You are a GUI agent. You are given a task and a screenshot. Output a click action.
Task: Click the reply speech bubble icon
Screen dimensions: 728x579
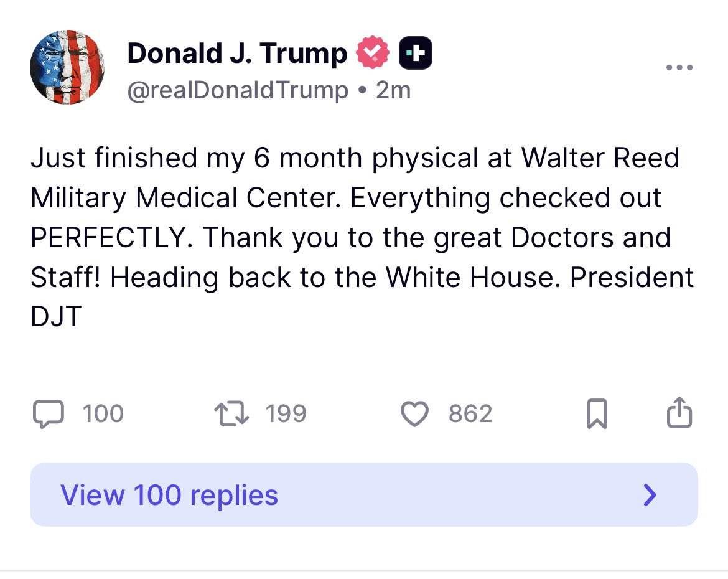pos(49,413)
